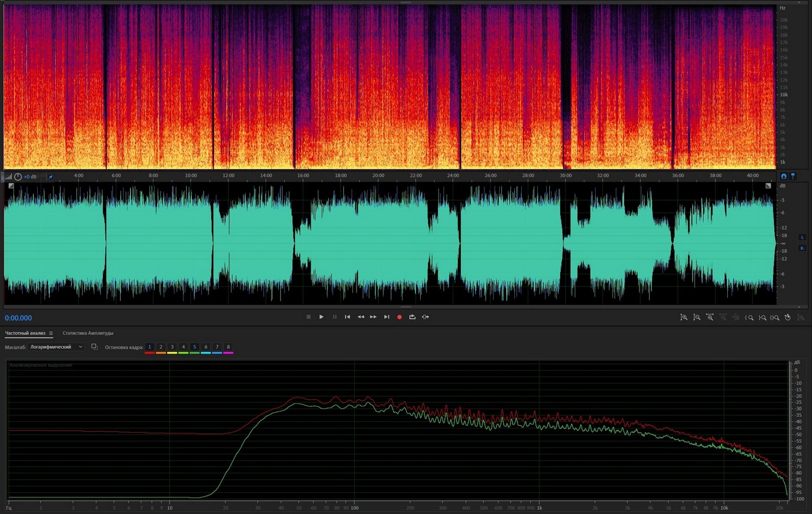Click the red Record button
This screenshot has height=514, width=812.
click(399, 317)
